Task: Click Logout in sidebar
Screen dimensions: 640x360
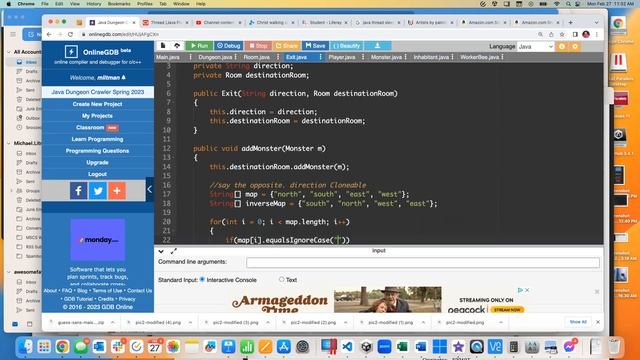Action: coord(98,174)
